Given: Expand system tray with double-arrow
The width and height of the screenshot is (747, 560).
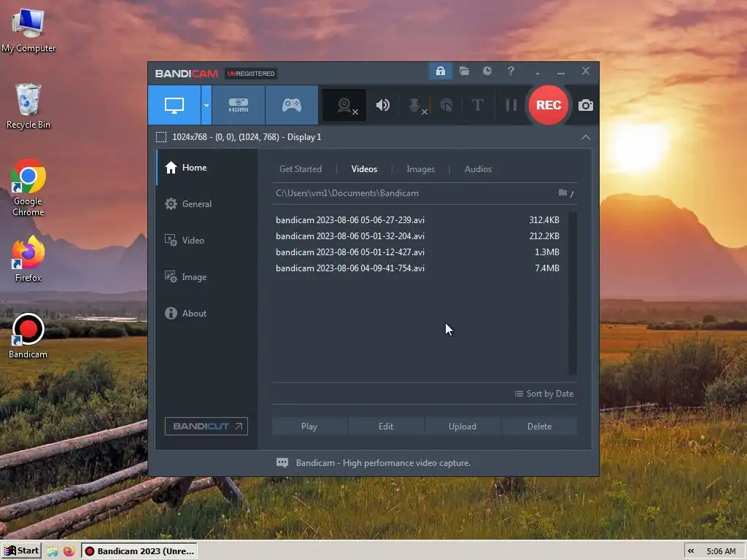Looking at the screenshot, I should coord(691,551).
